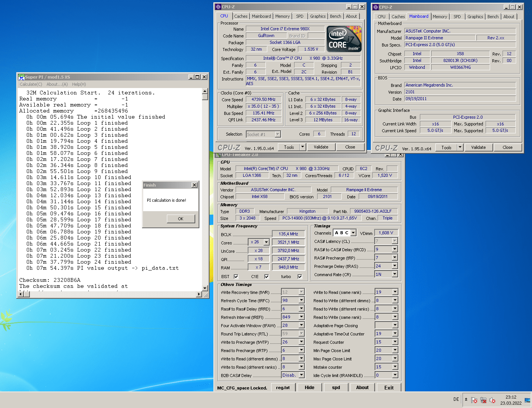The width and height of the screenshot is (532, 408).
Task: Click the VDimm 1,608 V field
Action: (x=386, y=233)
